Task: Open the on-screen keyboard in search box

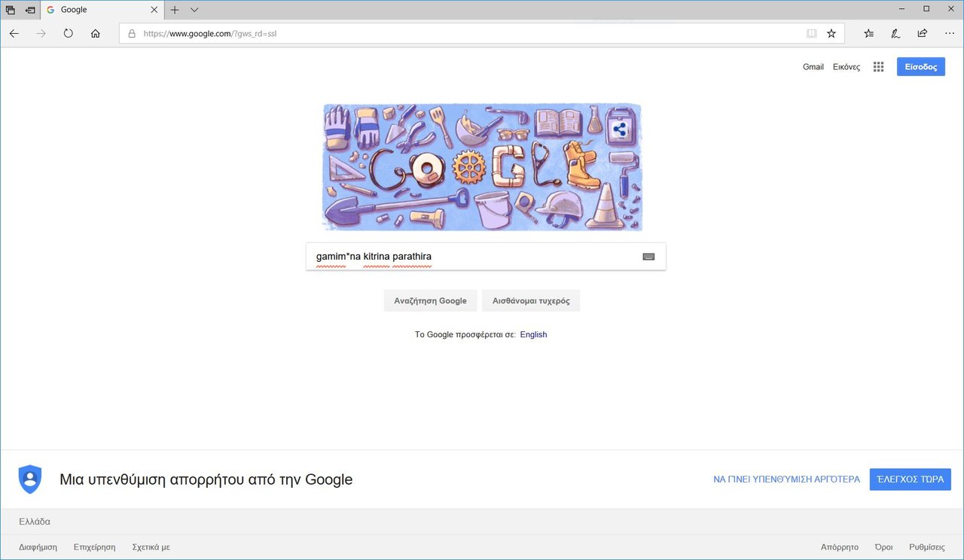Action: (648, 257)
